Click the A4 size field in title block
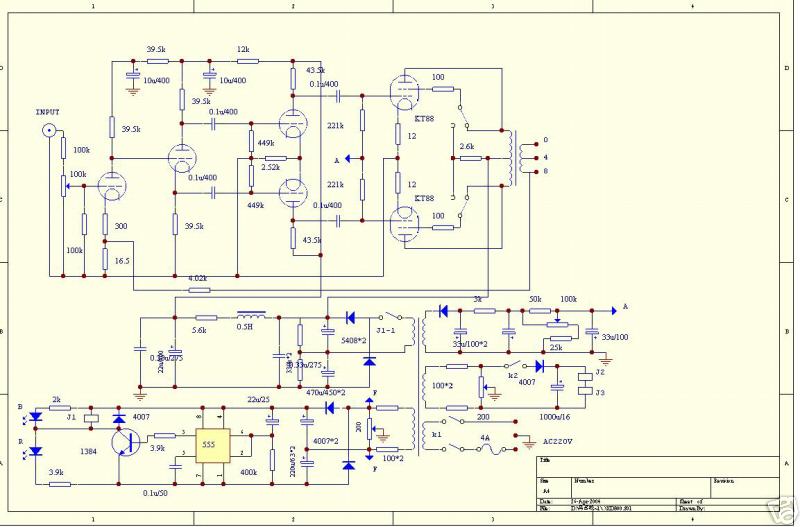800x527 pixels. tap(545, 491)
